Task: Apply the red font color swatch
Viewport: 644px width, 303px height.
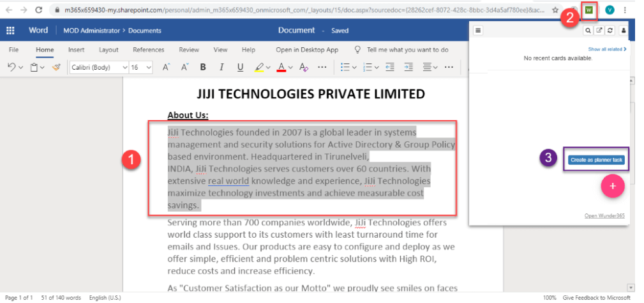Action: [x=281, y=67]
